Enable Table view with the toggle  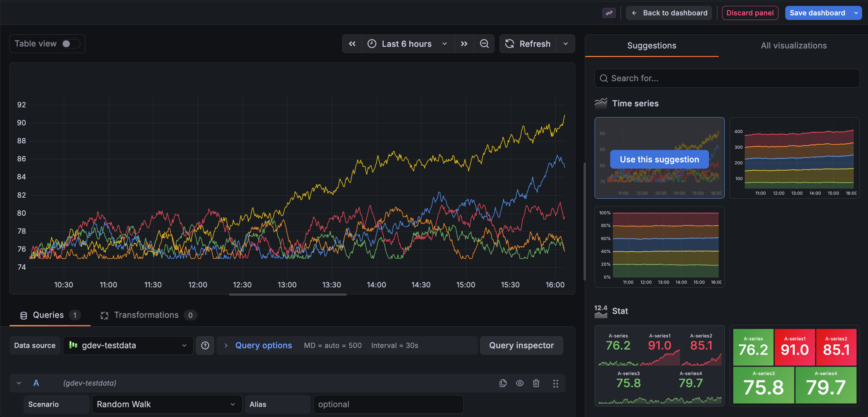coord(70,44)
